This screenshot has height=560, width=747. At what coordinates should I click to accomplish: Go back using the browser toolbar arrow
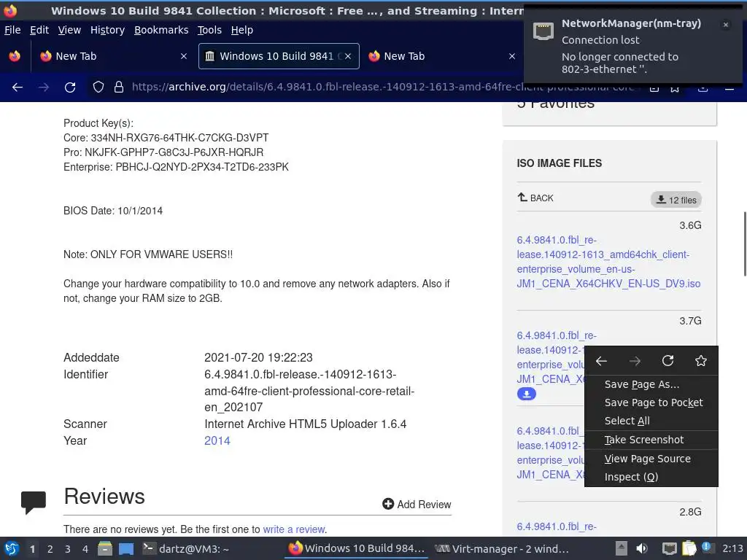[x=18, y=87]
